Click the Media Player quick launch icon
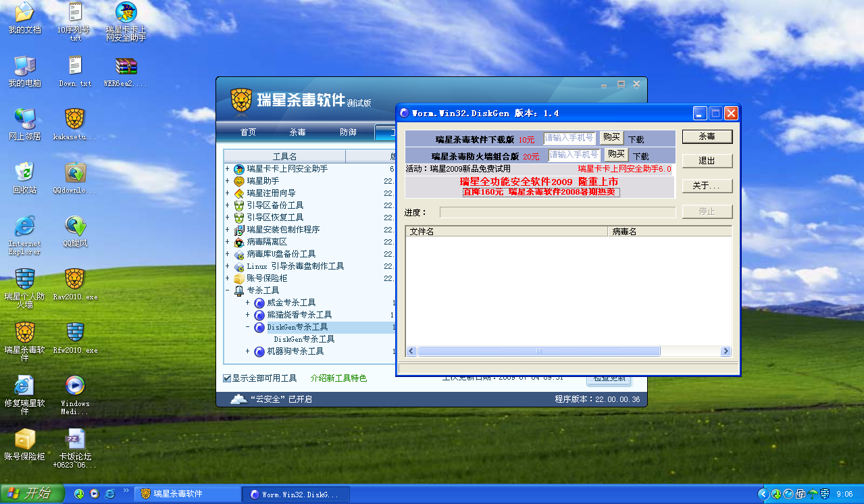864x504 pixels. click(x=95, y=494)
